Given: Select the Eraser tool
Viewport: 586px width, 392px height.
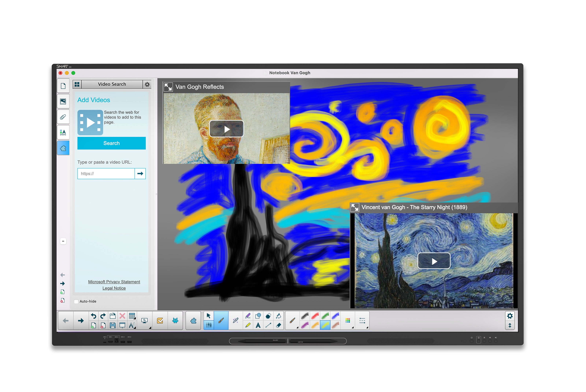Looking at the screenshot, I should [278, 325].
